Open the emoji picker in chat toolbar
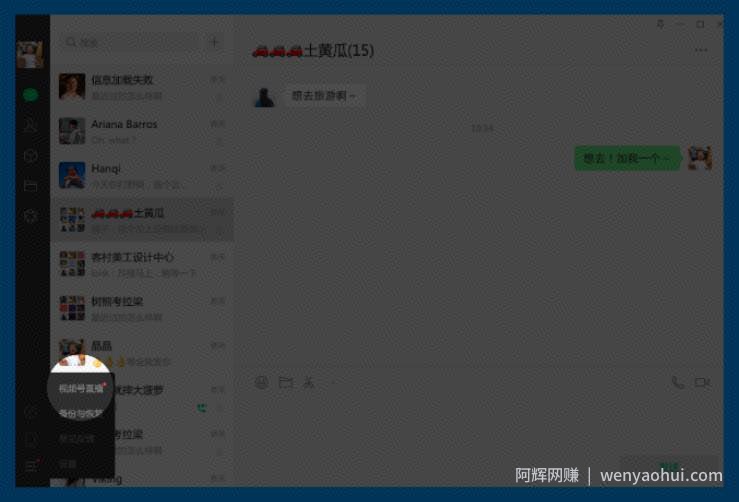Image resolution: width=739 pixels, height=502 pixels. click(x=262, y=382)
